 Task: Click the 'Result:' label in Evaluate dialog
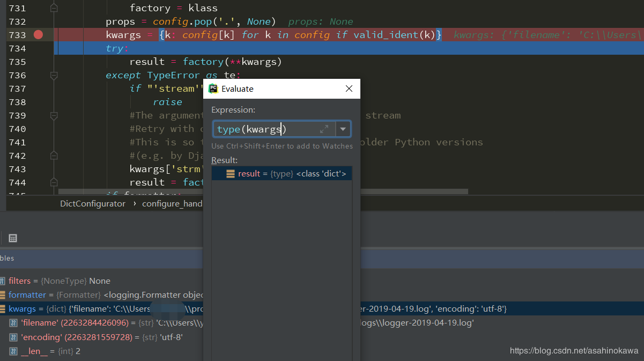224,160
